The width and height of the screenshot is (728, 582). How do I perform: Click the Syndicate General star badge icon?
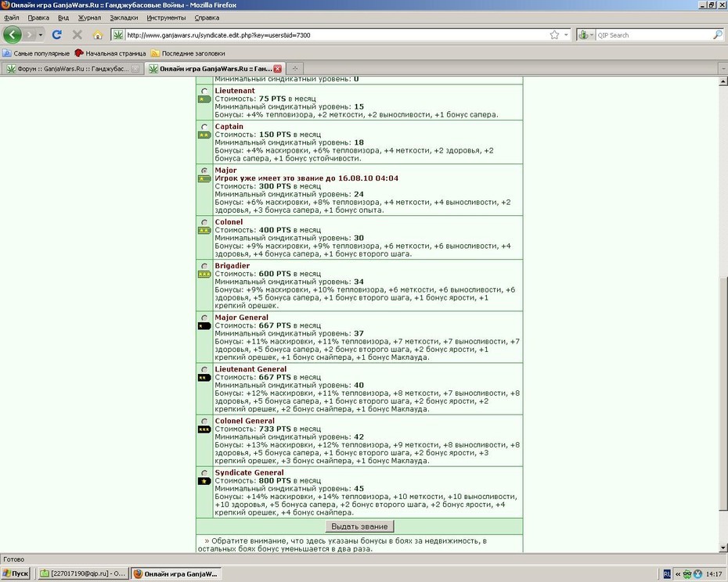(204, 481)
